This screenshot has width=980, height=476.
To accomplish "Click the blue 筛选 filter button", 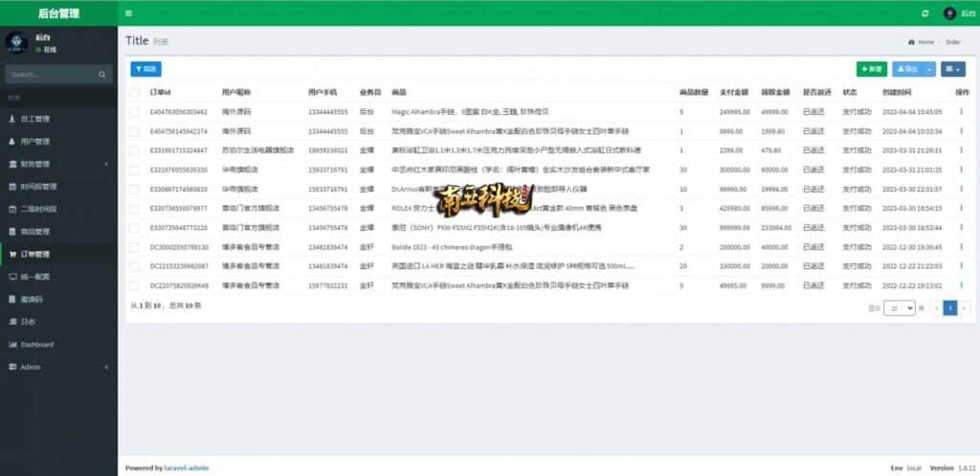I will pyautogui.click(x=146, y=69).
